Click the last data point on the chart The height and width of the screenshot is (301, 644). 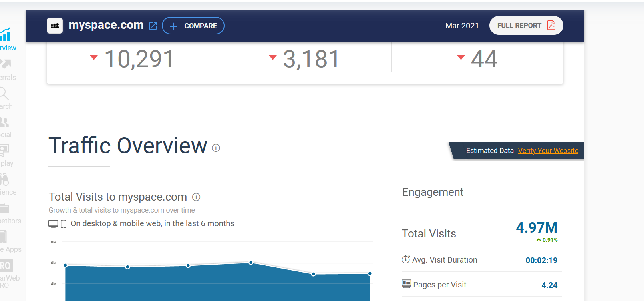370,274
